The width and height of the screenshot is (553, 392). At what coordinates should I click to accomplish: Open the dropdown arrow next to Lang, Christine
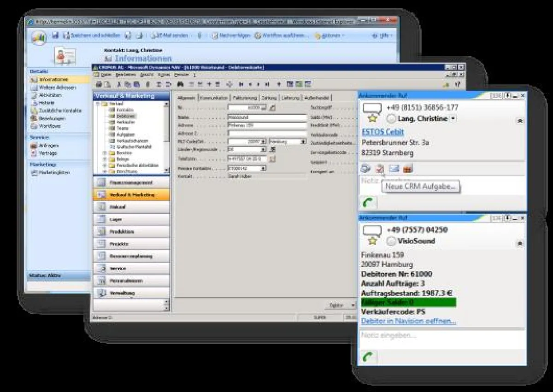coord(453,119)
